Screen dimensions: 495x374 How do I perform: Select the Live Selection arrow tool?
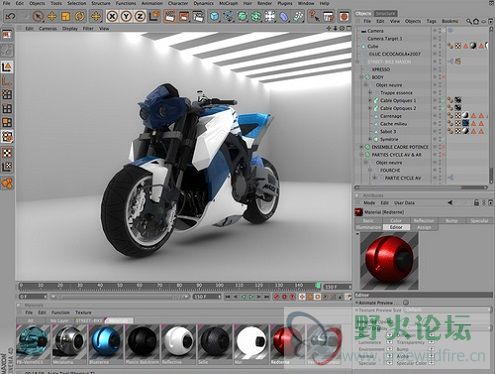point(38,16)
